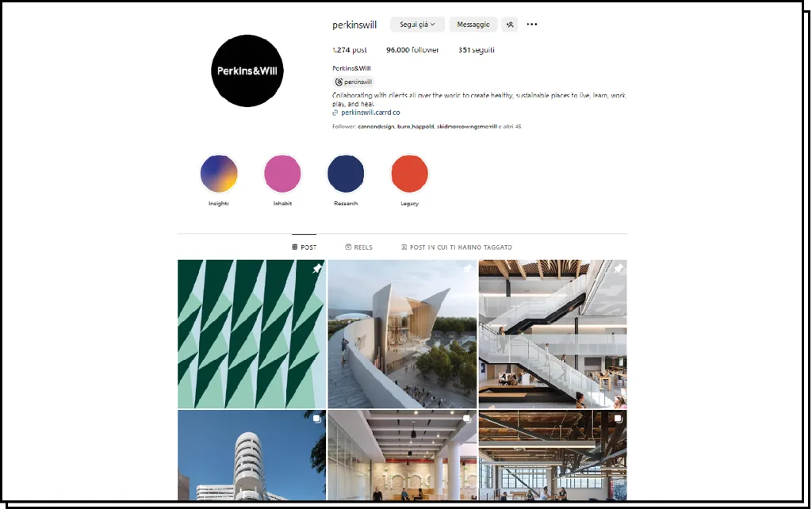
Task: Switch to the Reels tab
Action: [x=359, y=247]
